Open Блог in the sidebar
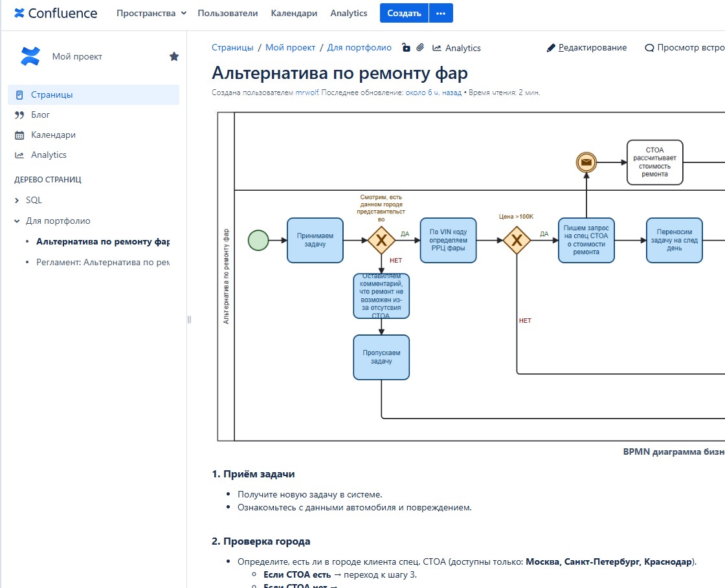The image size is (725, 588). (x=40, y=114)
